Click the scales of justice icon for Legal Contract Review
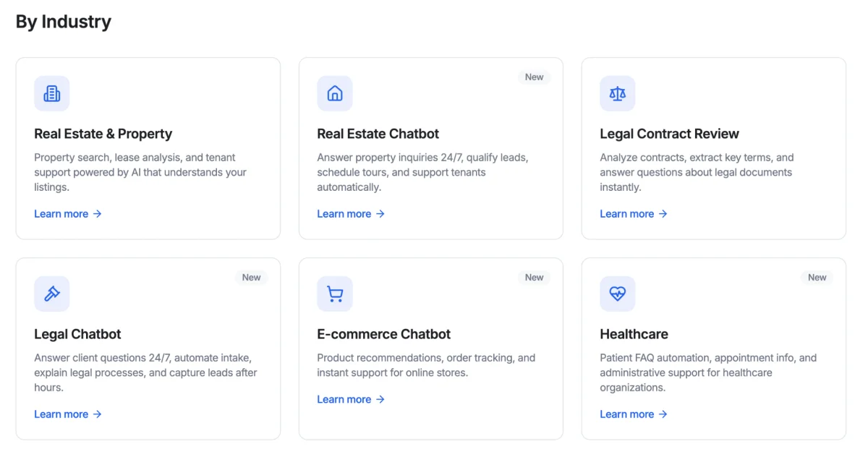 (x=617, y=93)
